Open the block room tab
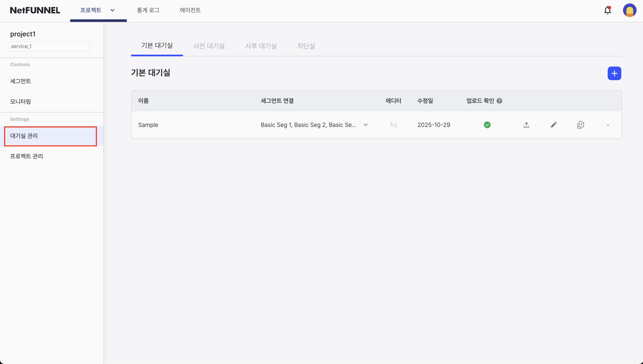The height and width of the screenshot is (364, 643). pyautogui.click(x=306, y=46)
